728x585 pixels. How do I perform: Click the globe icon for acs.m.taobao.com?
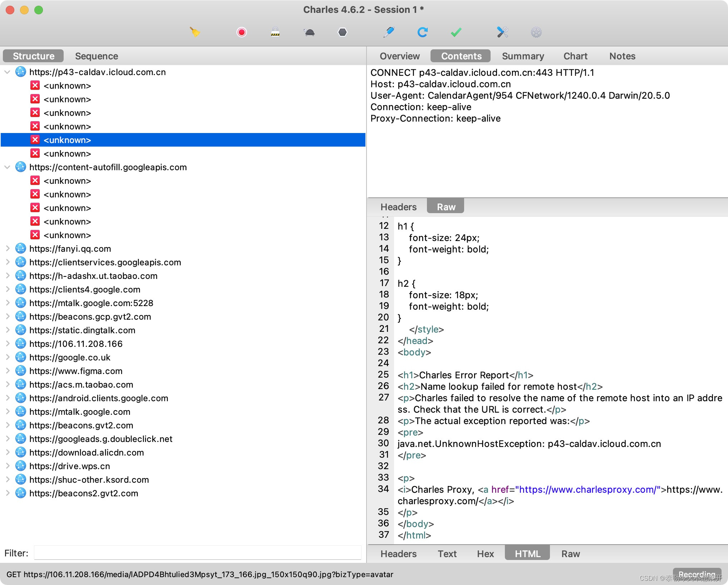click(21, 385)
